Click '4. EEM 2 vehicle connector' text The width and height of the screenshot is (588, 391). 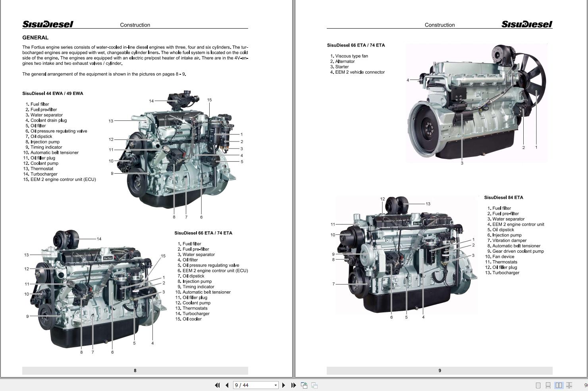[x=357, y=72]
